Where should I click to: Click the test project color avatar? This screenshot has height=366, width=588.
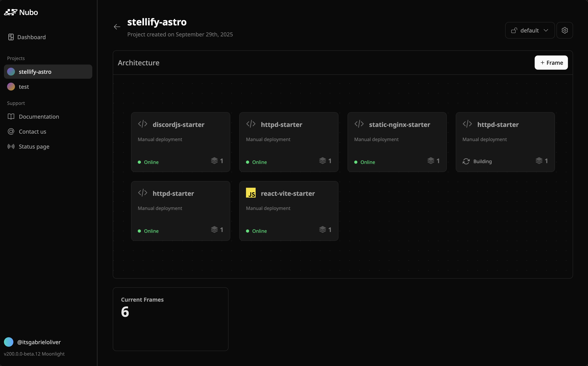pos(11,87)
